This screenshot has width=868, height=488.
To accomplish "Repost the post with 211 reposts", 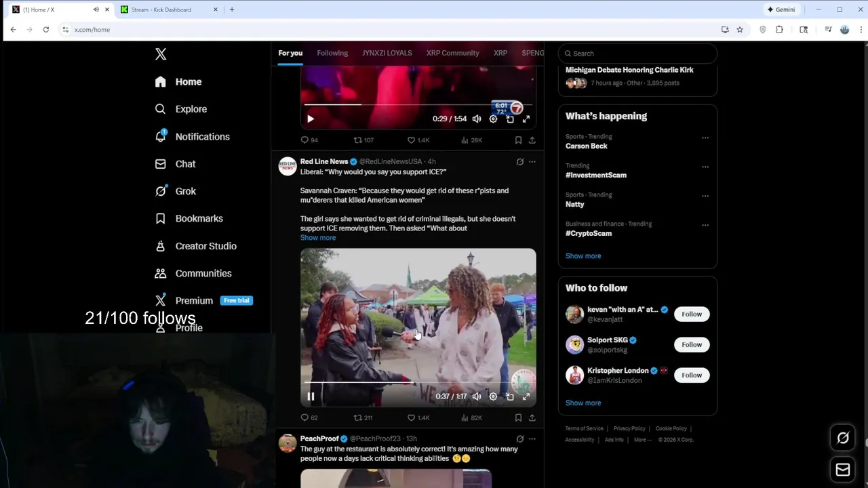I will coord(363,418).
